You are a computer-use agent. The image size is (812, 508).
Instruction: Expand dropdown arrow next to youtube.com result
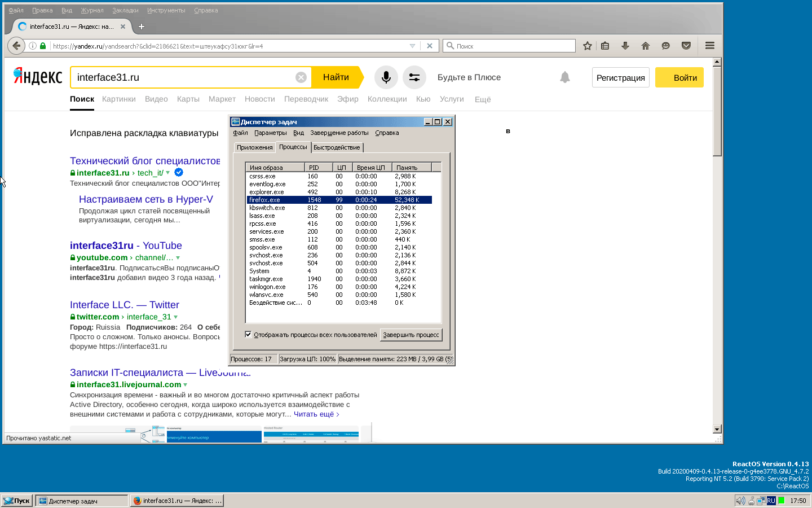(178, 258)
